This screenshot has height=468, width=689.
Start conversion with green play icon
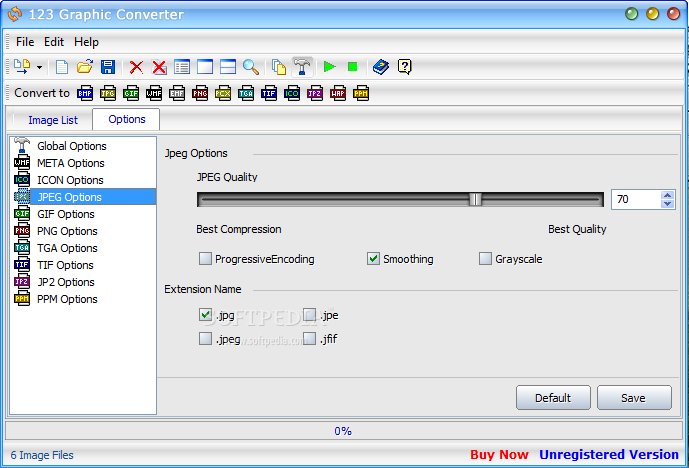click(x=330, y=67)
